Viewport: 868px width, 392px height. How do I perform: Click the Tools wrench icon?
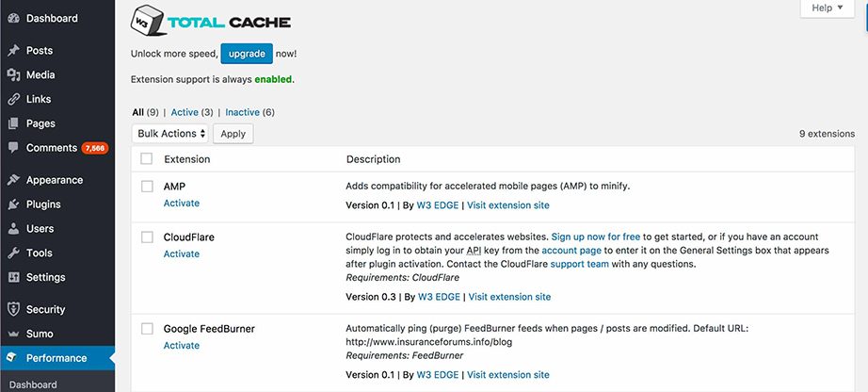pyautogui.click(x=13, y=253)
